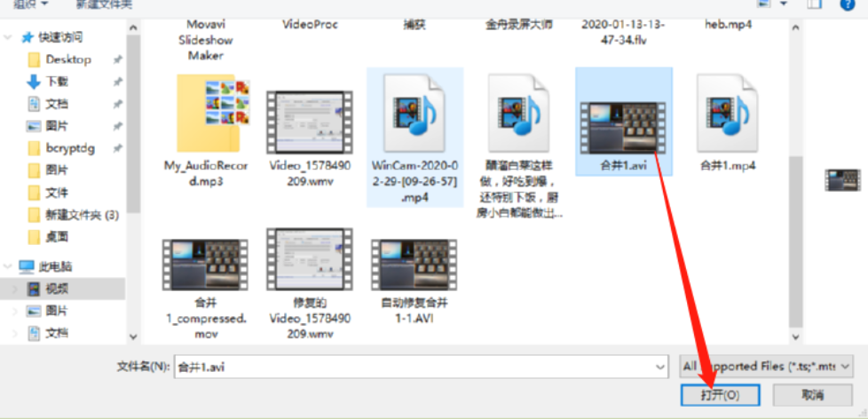Click the 打开(O) button
868x419 pixels.
pyautogui.click(x=720, y=395)
